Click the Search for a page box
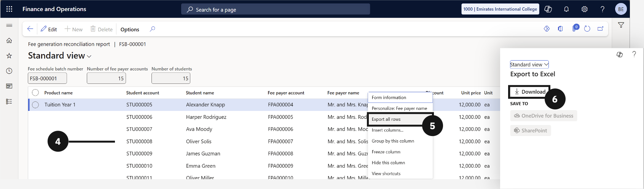This screenshot has width=644, height=189. (276, 9)
